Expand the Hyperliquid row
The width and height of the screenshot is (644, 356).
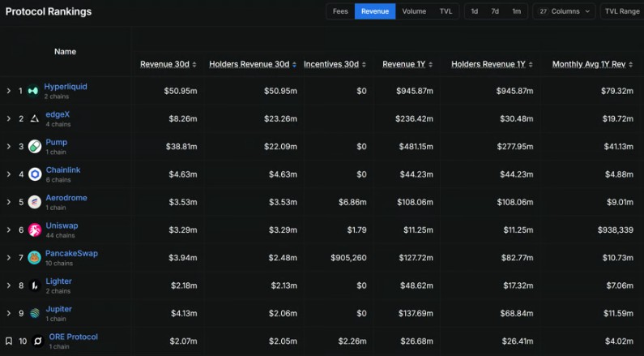pyautogui.click(x=9, y=91)
